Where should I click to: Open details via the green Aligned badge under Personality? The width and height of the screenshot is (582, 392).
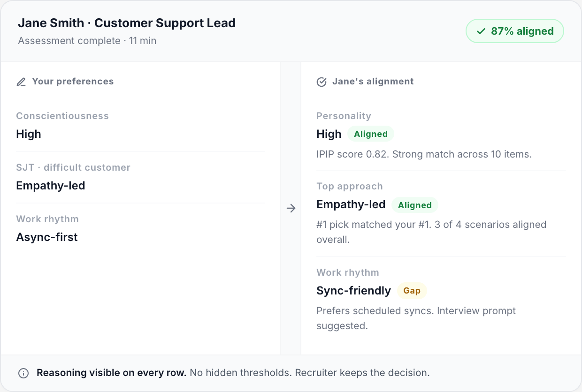point(371,134)
